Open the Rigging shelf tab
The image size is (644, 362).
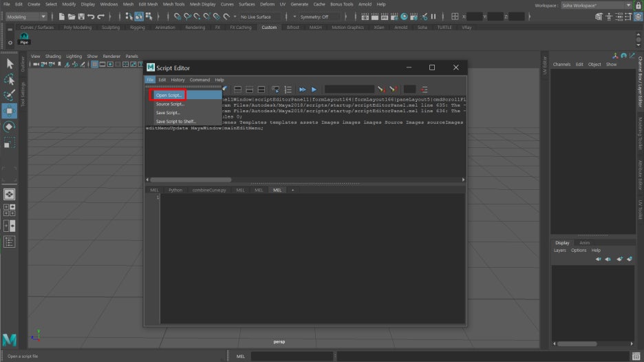137,27
